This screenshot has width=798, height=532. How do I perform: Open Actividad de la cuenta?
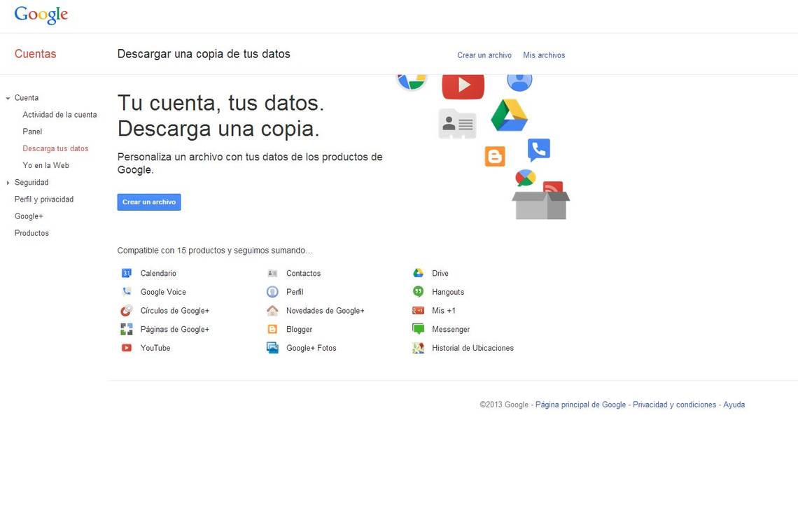pos(59,115)
